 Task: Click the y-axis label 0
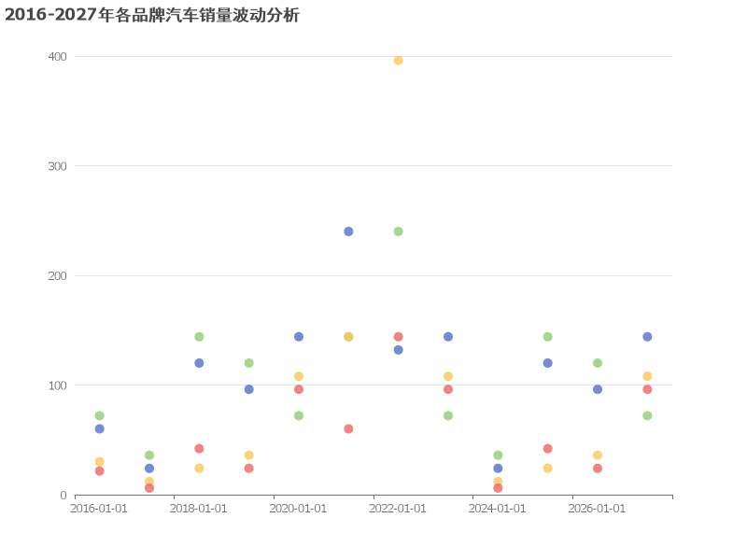click(x=63, y=496)
